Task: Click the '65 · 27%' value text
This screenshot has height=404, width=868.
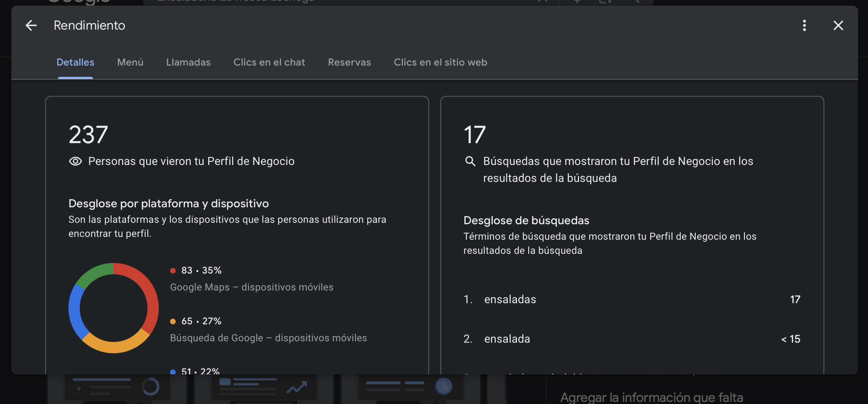Action: pos(201,321)
